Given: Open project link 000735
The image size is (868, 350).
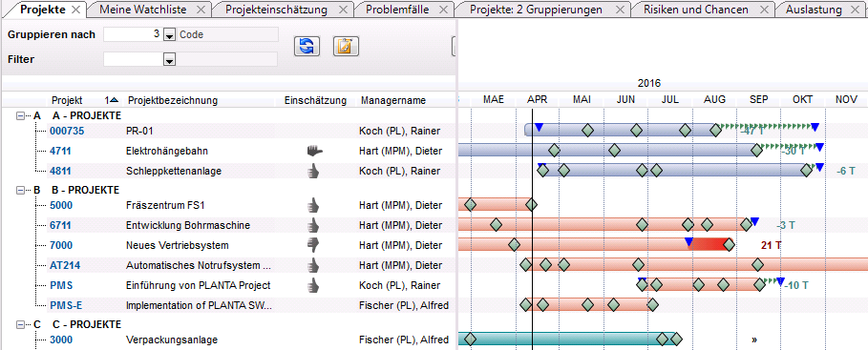Looking at the screenshot, I should 67,131.
